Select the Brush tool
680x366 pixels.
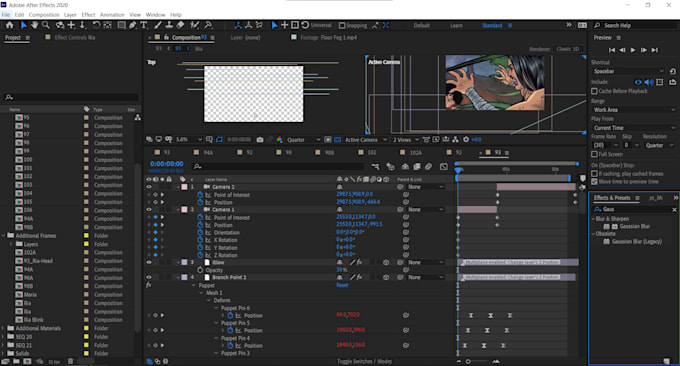click(158, 25)
